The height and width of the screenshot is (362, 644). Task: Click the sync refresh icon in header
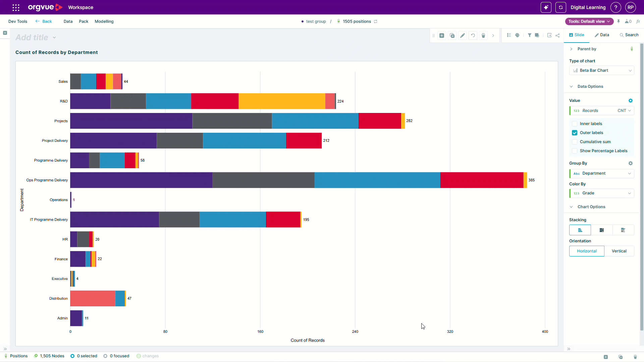tap(561, 7)
